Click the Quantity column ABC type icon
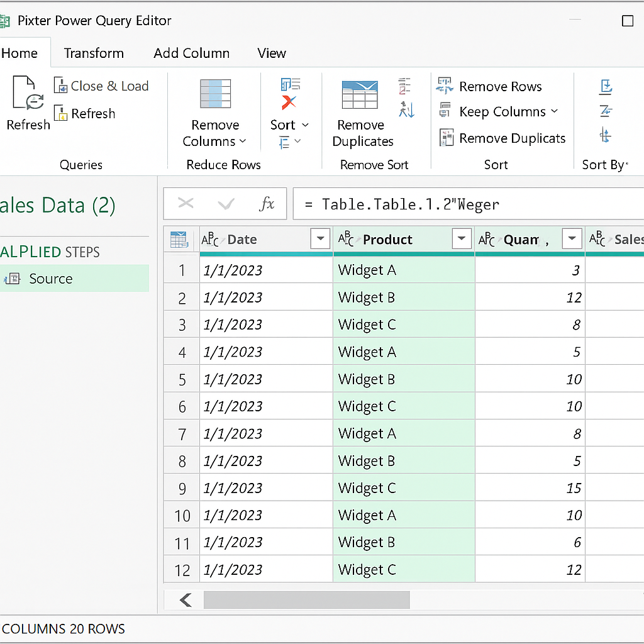Image resolution: width=644 pixels, height=644 pixels. pyautogui.click(x=487, y=239)
